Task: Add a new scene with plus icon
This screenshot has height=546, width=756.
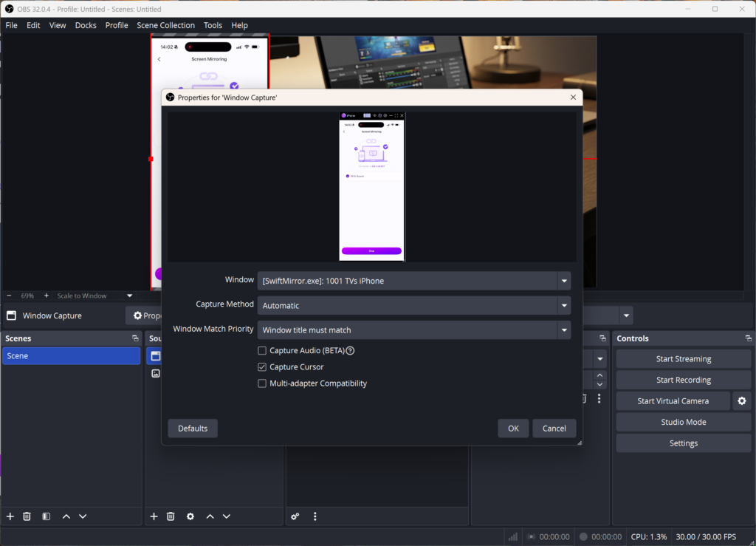Action: [10, 516]
